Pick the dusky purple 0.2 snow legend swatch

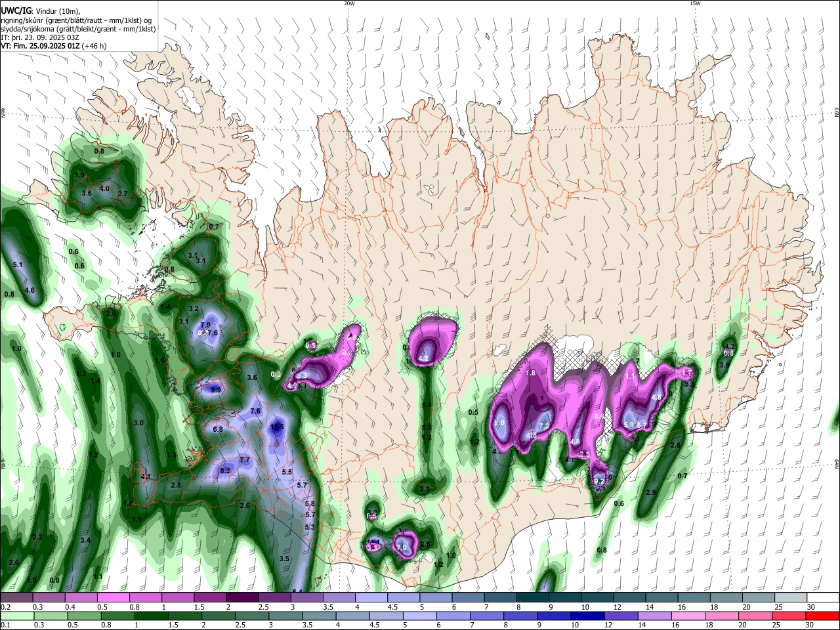pyautogui.click(x=16, y=598)
